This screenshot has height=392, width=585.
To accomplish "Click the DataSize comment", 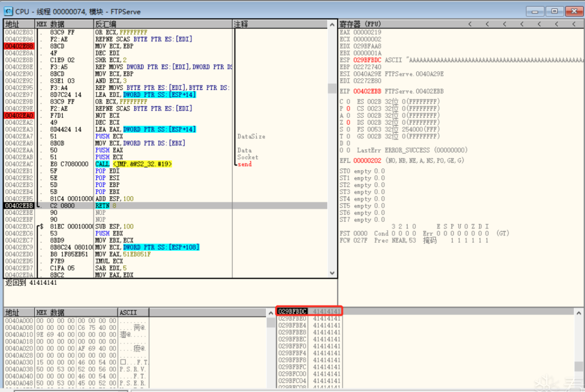I will [x=251, y=137].
